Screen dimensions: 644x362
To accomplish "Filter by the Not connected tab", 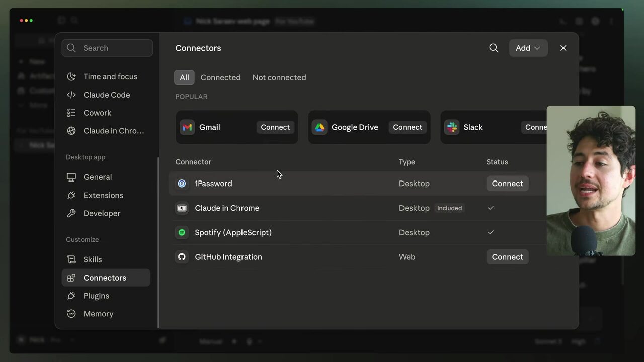I will coord(279,77).
